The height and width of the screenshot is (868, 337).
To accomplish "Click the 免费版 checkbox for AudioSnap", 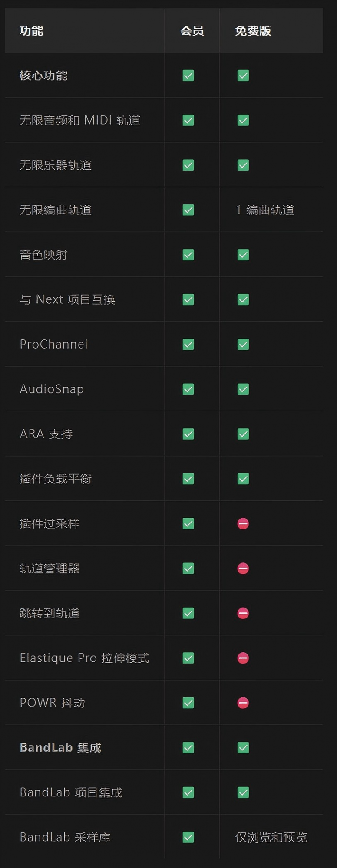I will click(243, 389).
